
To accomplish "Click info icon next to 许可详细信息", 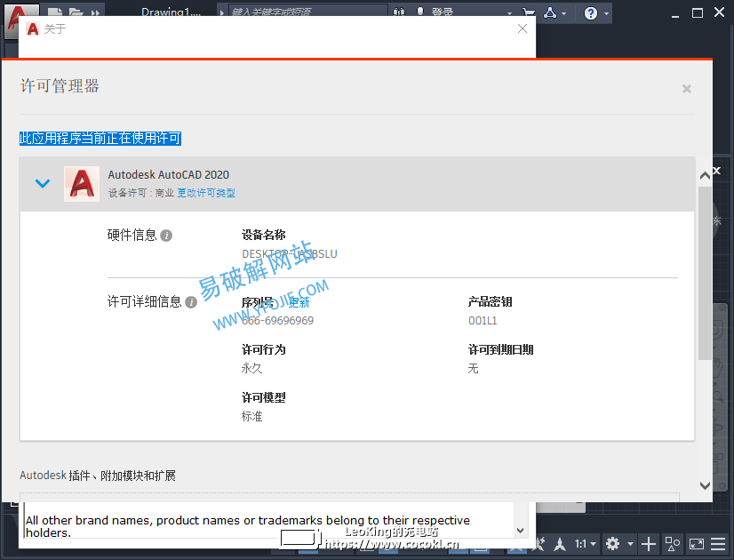I will (191, 302).
